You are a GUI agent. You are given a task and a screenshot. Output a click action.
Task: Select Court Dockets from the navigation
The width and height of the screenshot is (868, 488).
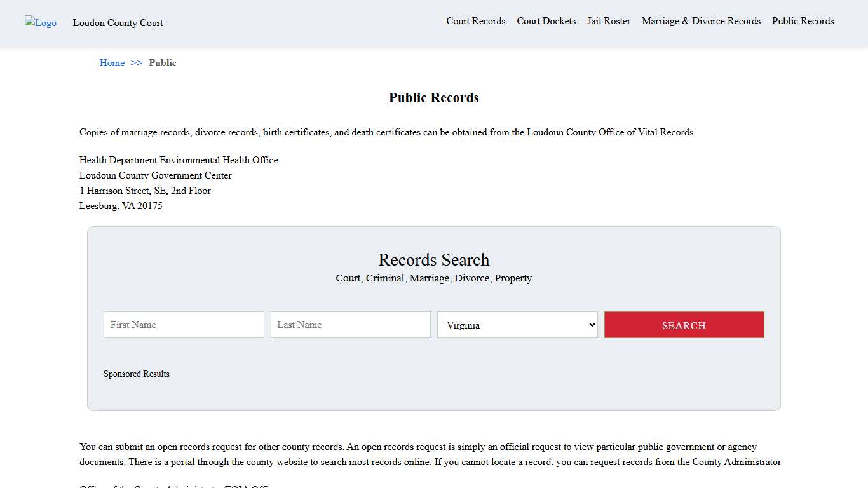click(546, 21)
